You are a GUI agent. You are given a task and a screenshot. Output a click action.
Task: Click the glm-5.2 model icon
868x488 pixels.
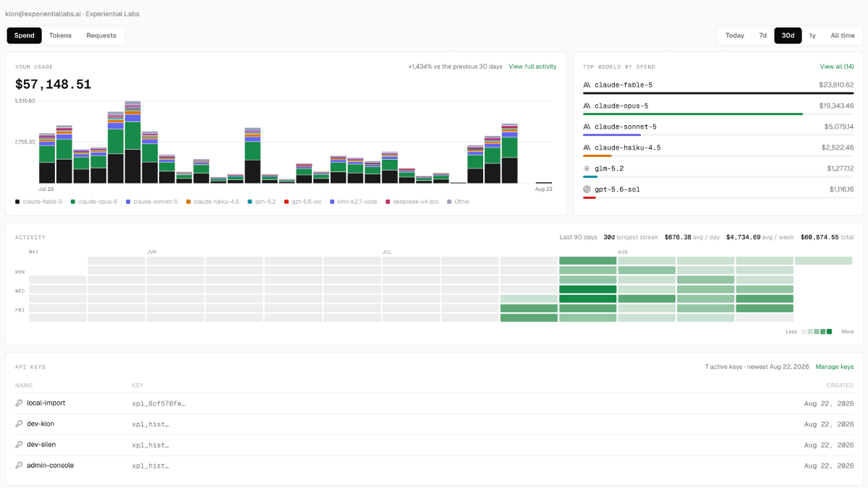coord(587,168)
